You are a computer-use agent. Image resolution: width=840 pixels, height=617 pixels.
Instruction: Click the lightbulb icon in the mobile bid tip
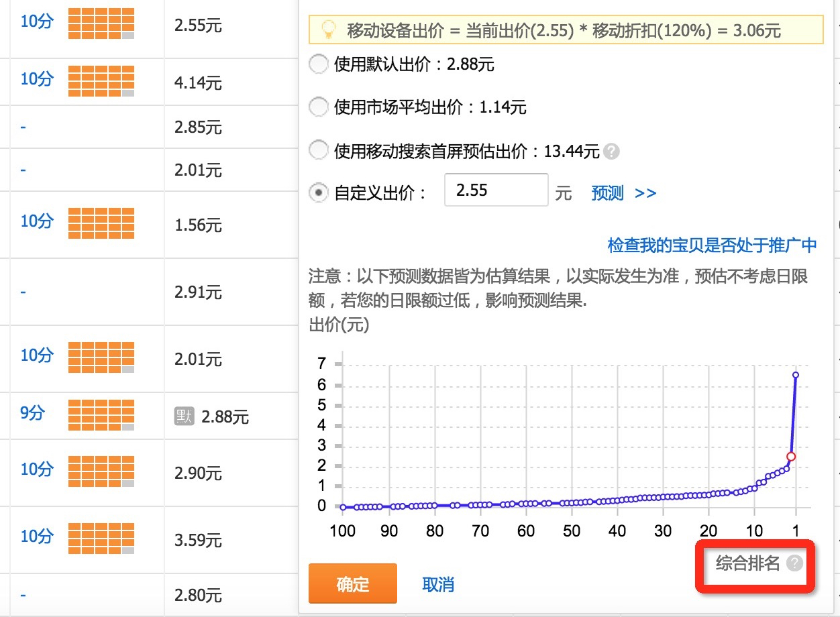328,30
